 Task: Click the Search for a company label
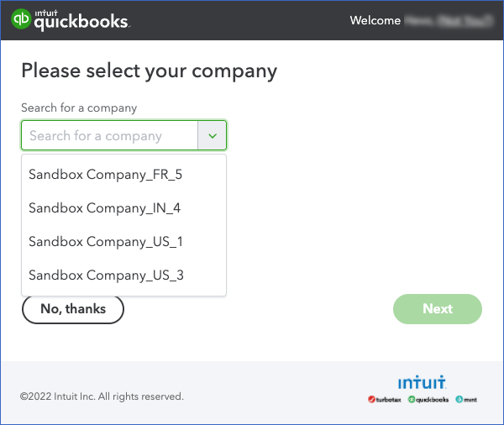tap(79, 108)
